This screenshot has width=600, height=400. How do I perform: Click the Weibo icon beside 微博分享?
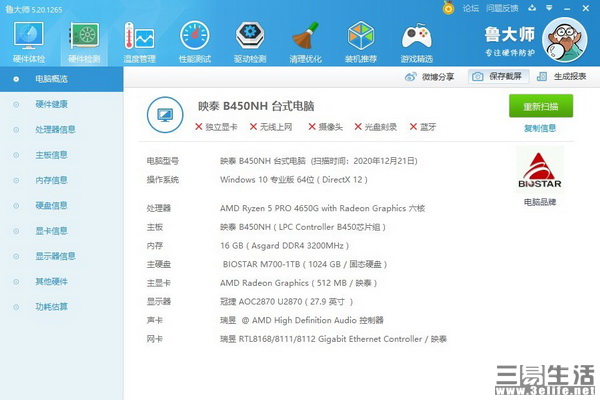coord(411,77)
